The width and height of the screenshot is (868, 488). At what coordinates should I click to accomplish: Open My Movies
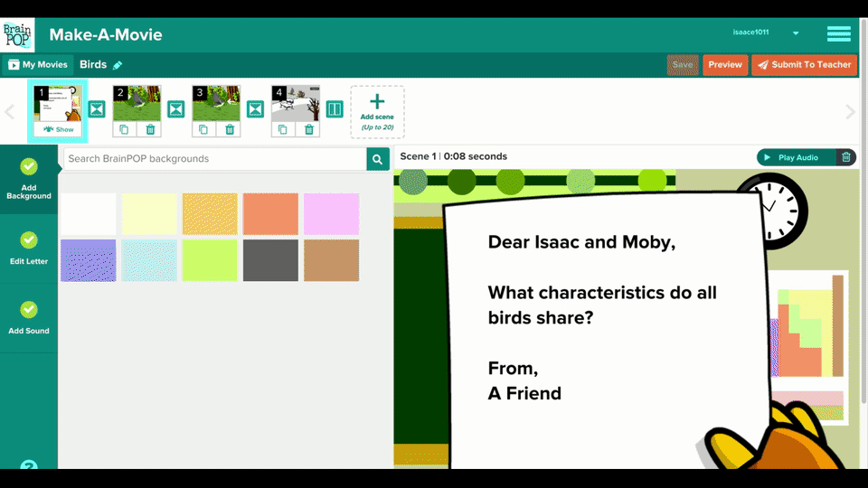(x=38, y=65)
